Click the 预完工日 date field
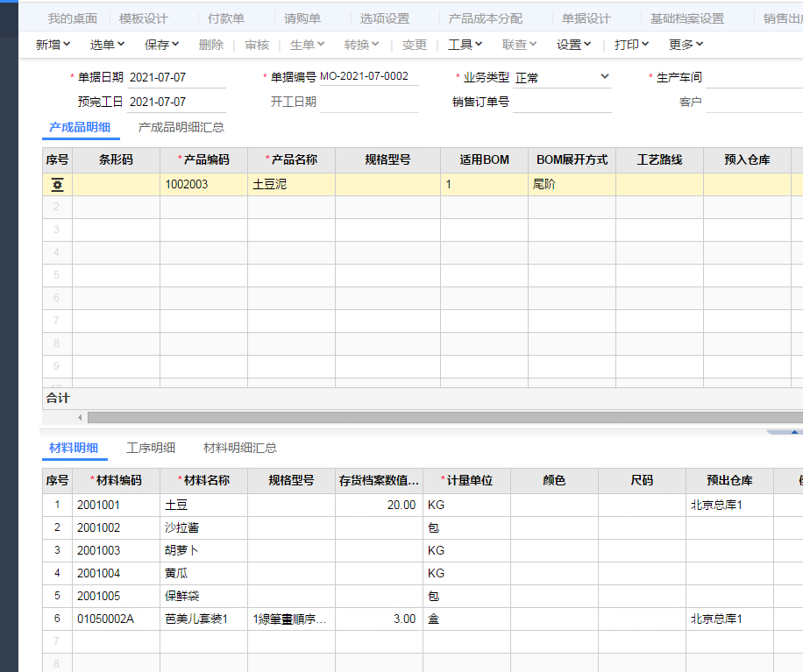The width and height of the screenshot is (803, 672). point(176,102)
